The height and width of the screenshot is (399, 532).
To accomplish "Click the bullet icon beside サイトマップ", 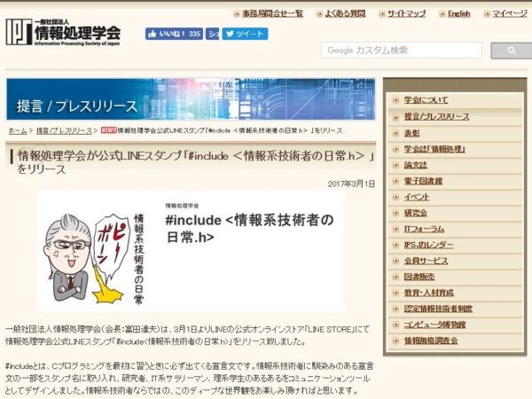I will (382, 14).
